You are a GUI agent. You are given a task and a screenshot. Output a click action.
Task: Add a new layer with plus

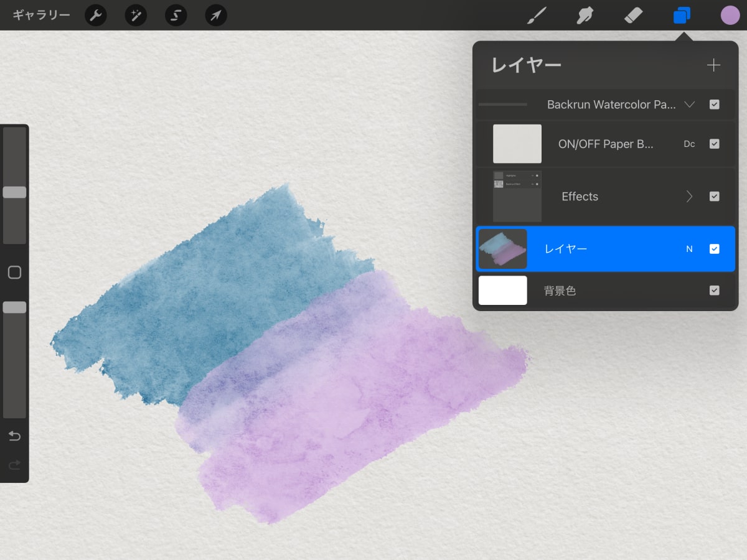tap(713, 65)
